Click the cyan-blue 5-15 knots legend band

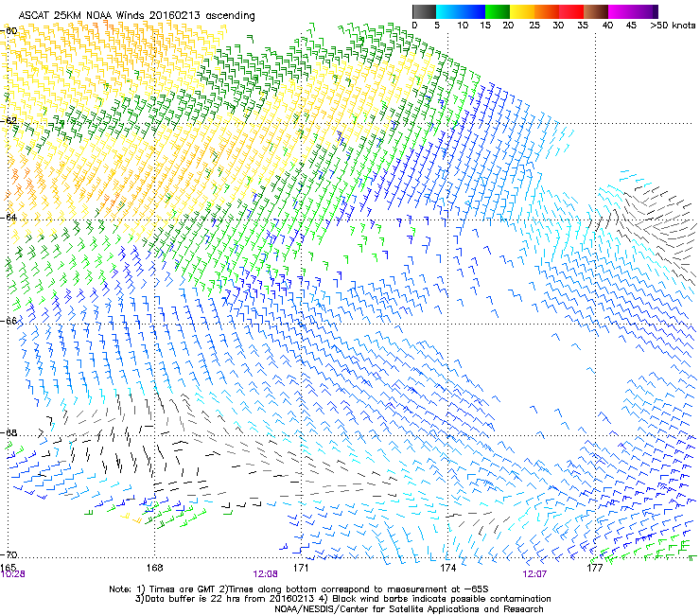461,11
